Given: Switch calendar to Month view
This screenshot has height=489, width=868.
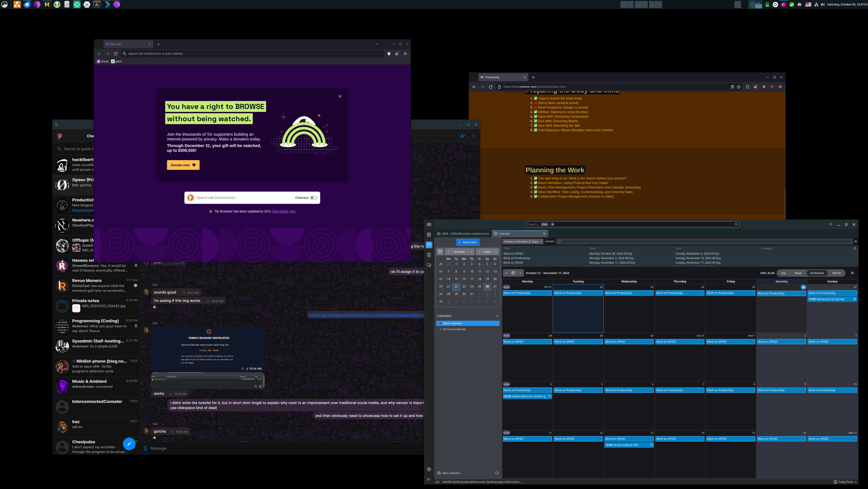Looking at the screenshot, I should click(837, 273).
